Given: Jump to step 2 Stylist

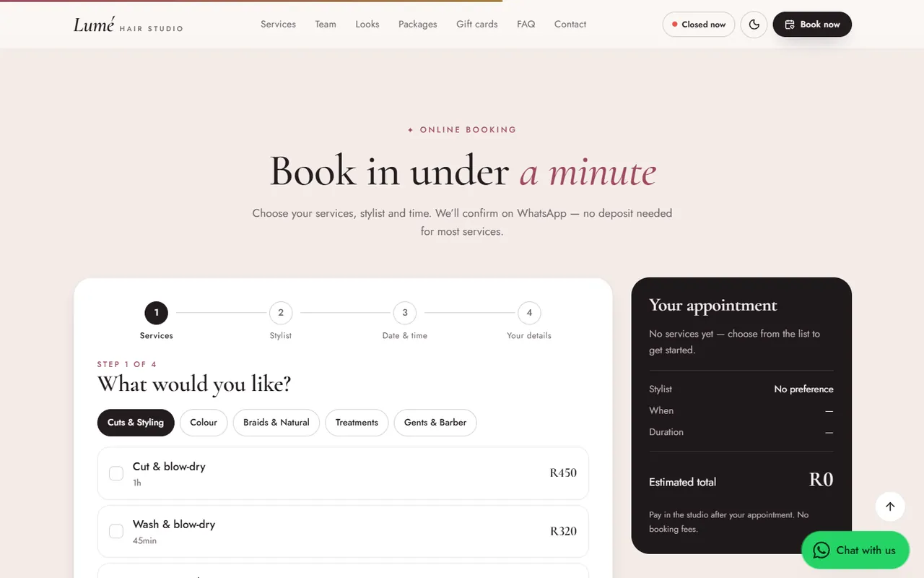Looking at the screenshot, I should [281, 321].
